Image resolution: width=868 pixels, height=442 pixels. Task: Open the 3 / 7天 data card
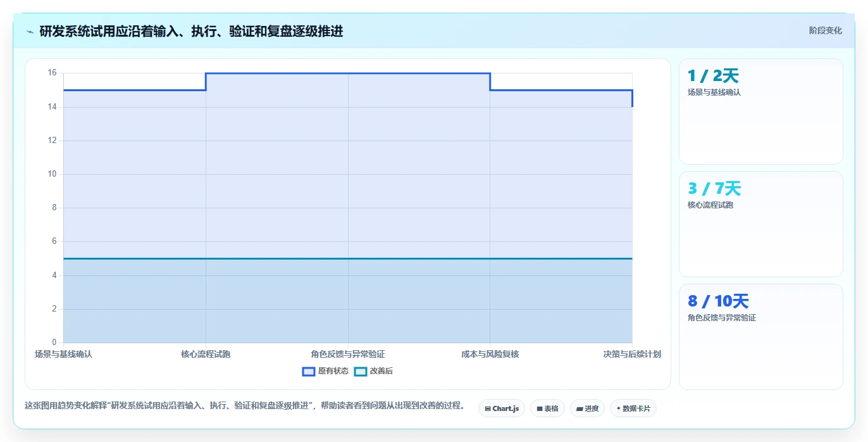pos(760,224)
